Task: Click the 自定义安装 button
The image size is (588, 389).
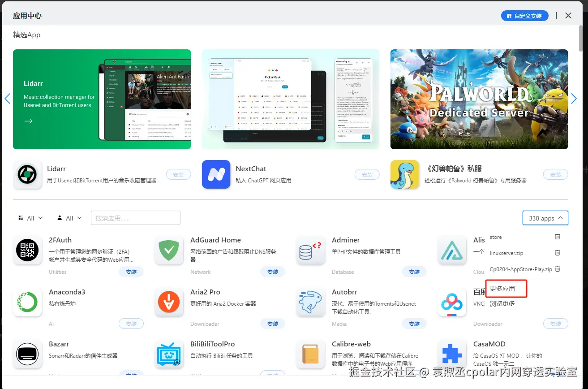Action: pos(524,16)
